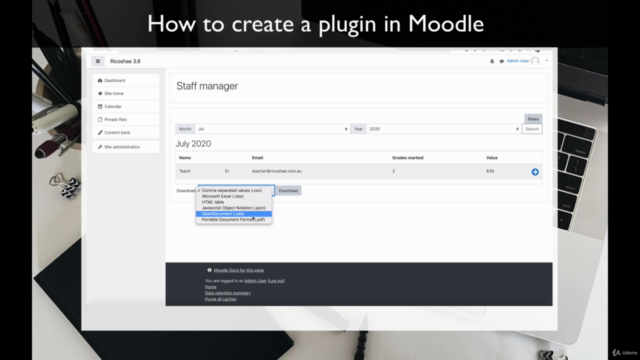The width and height of the screenshot is (640, 360).
Task: Click Admin User link in footer
Action: click(255, 281)
